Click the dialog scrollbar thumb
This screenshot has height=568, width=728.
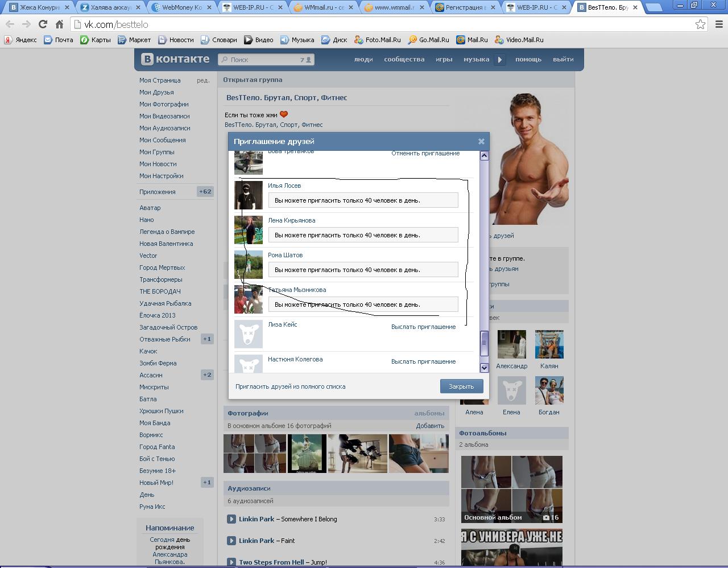[x=484, y=343]
